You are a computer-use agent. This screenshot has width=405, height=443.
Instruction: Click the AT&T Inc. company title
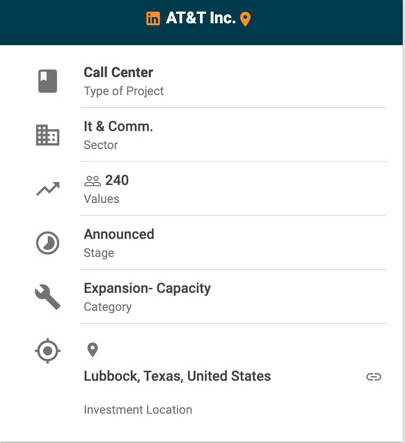tap(201, 18)
